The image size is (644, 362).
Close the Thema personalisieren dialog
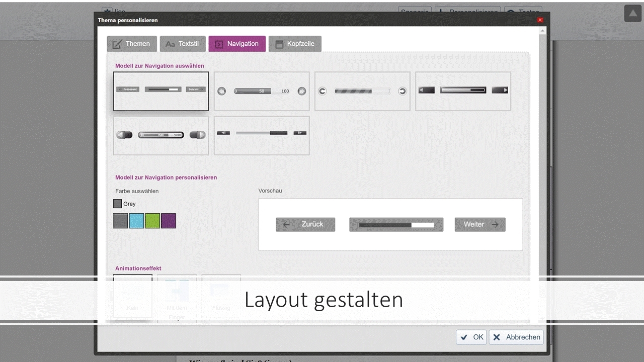(540, 20)
